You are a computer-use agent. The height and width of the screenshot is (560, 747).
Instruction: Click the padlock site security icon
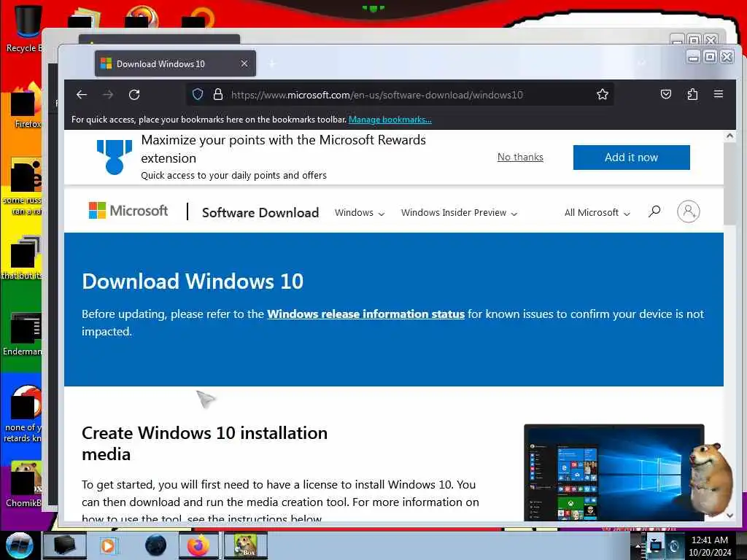(217, 94)
